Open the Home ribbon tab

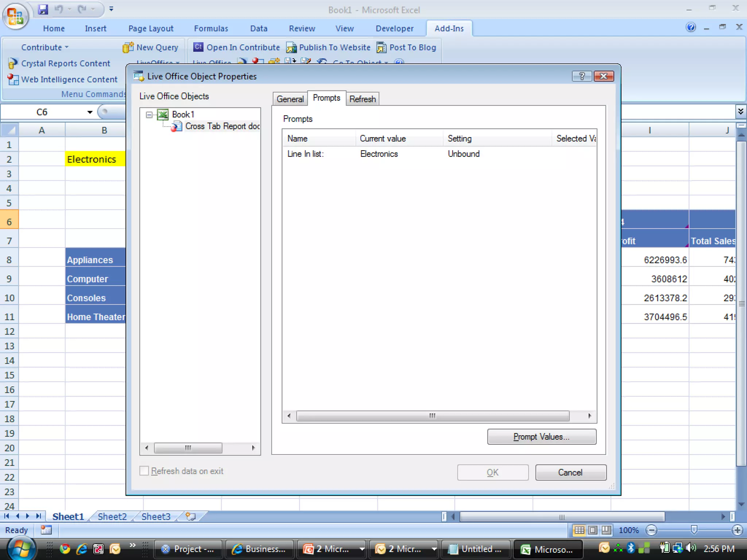click(x=54, y=28)
